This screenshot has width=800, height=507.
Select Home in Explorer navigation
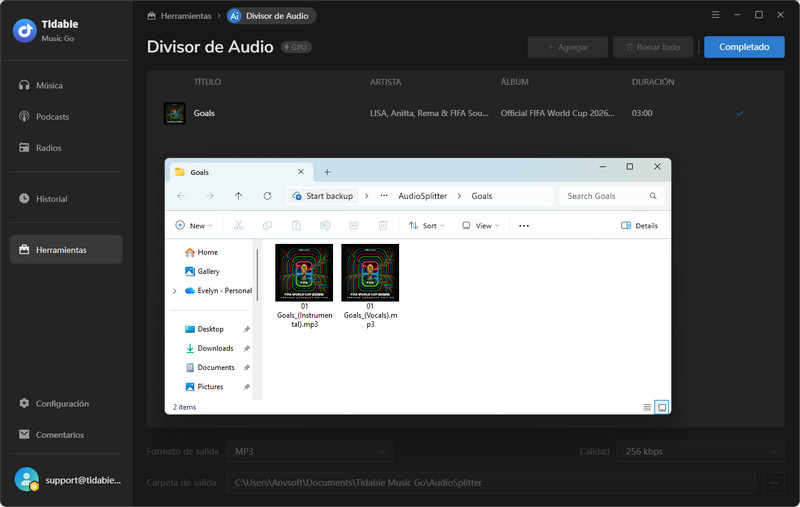201,252
